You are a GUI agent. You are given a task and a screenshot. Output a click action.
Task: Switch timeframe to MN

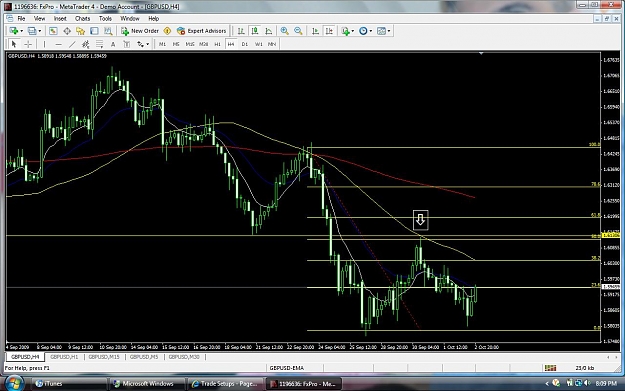coord(272,44)
